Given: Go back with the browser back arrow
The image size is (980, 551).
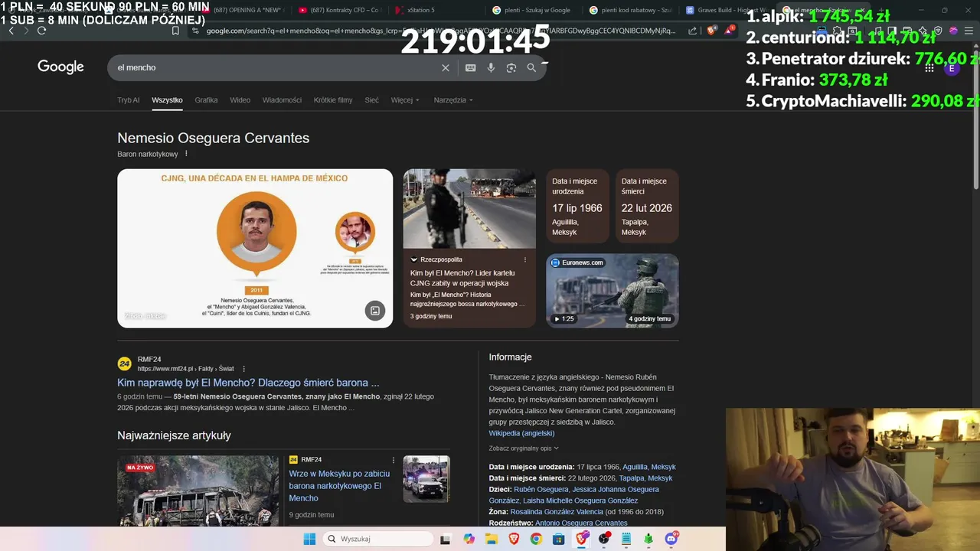Looking at the screenshot, I should 11,31.
